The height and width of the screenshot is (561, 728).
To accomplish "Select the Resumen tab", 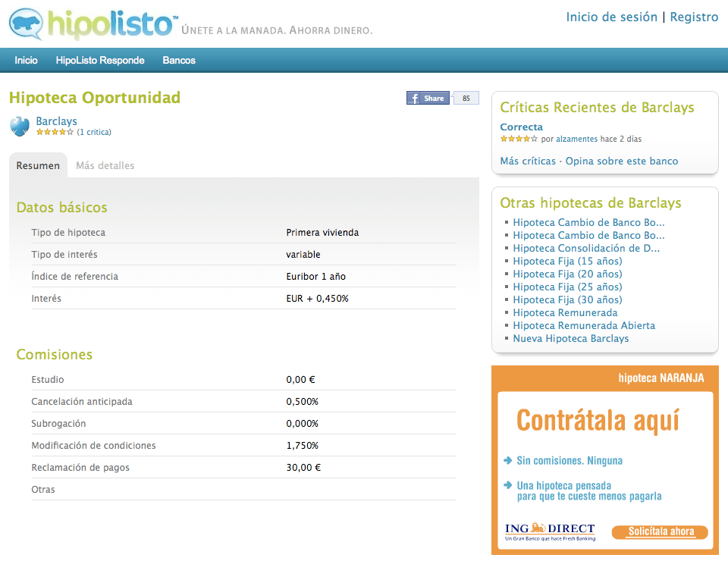I will point(38,166).
